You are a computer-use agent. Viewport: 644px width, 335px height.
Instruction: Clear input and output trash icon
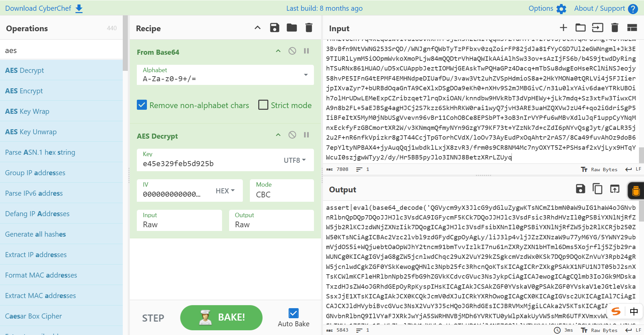[615, 28]
